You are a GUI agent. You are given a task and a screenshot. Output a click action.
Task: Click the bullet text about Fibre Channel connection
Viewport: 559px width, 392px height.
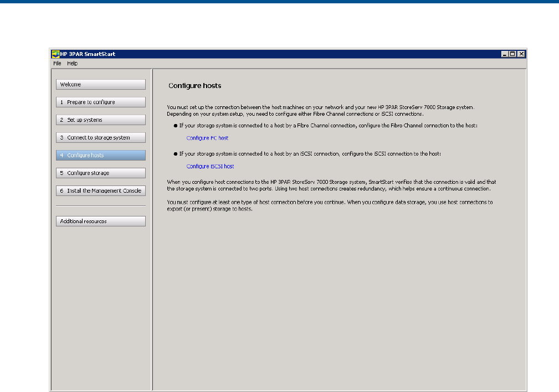click(x=328, y=126)
